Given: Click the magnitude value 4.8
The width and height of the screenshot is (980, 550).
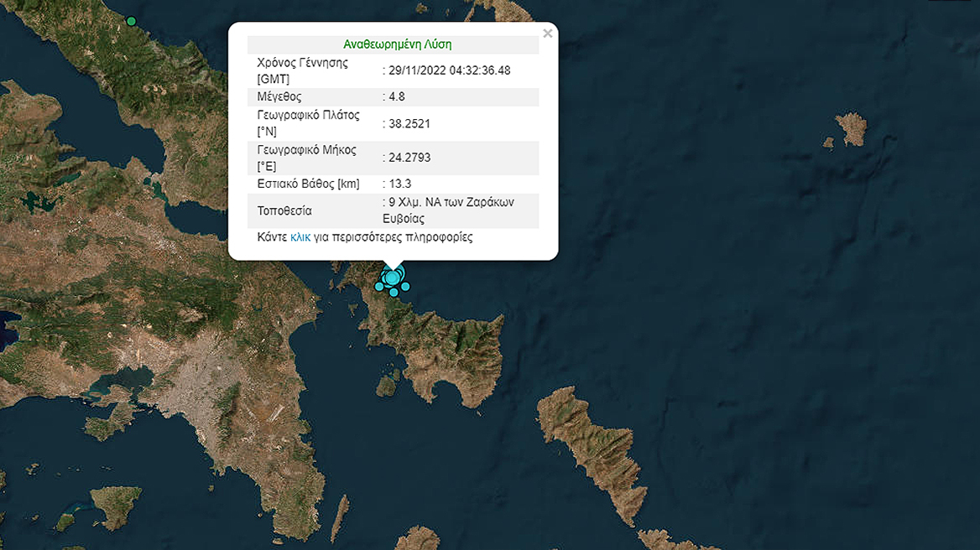Looking at the screenshot, I should tap(395, 96).
